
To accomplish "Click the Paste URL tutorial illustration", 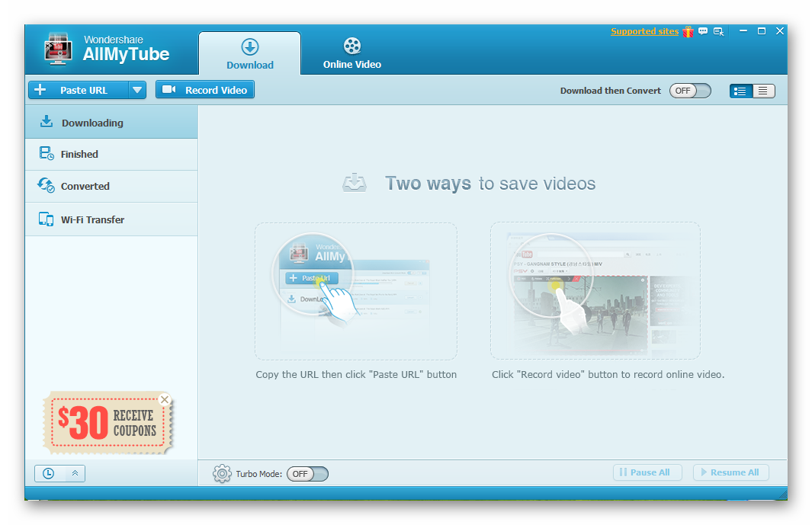I will click(x=356, y=291).
